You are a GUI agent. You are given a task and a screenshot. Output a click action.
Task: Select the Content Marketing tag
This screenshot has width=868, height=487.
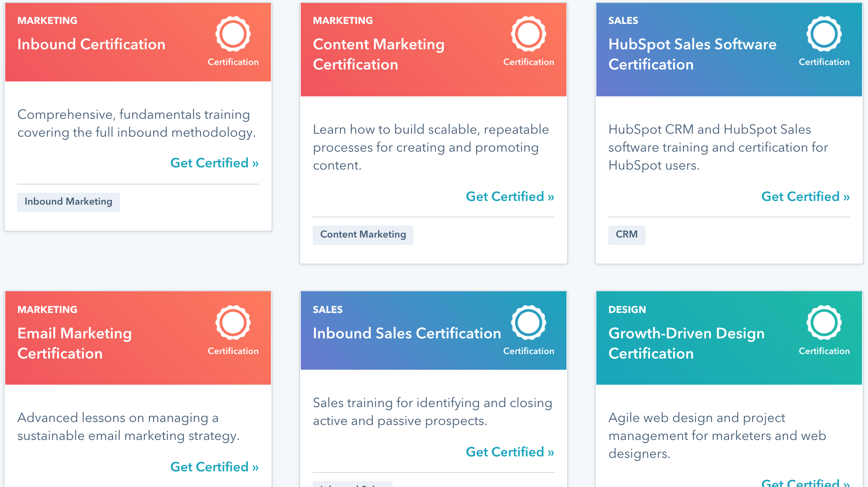click(x=363, y=235)
